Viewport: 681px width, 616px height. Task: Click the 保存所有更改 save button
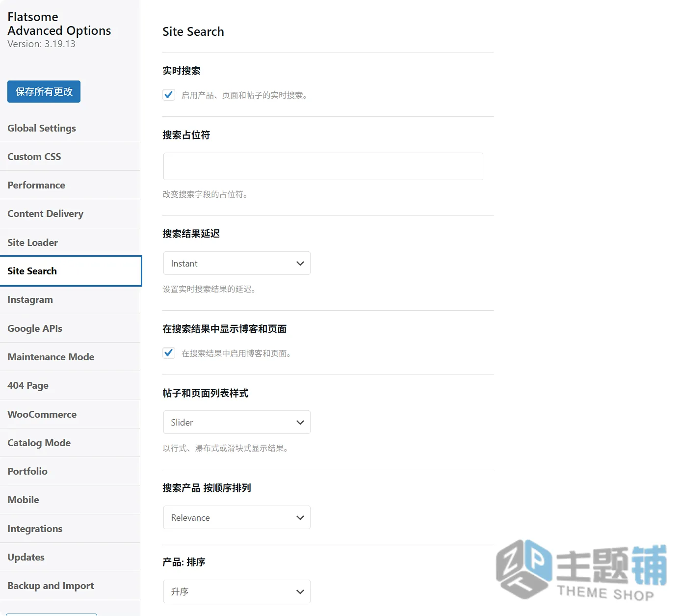pyautogui.click(x=44, y=92)
